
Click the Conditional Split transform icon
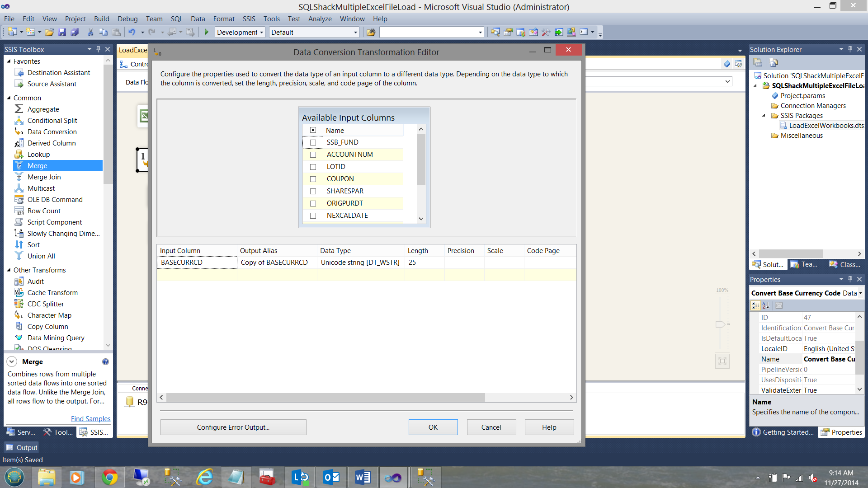click(x=19, y=121)
